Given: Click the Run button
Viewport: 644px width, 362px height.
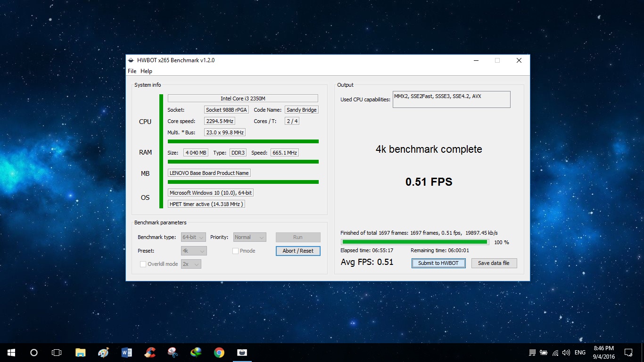Looking at the screenshot, I should pos(298,237).
